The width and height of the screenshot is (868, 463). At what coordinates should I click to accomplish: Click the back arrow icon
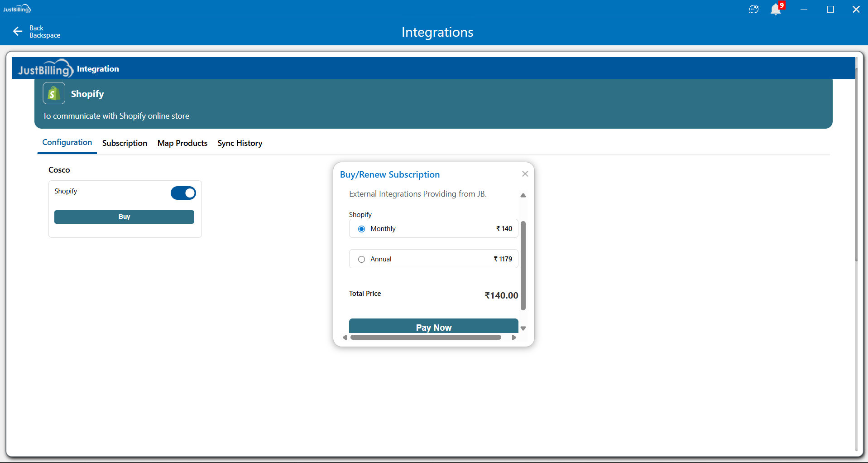[18, 31]
